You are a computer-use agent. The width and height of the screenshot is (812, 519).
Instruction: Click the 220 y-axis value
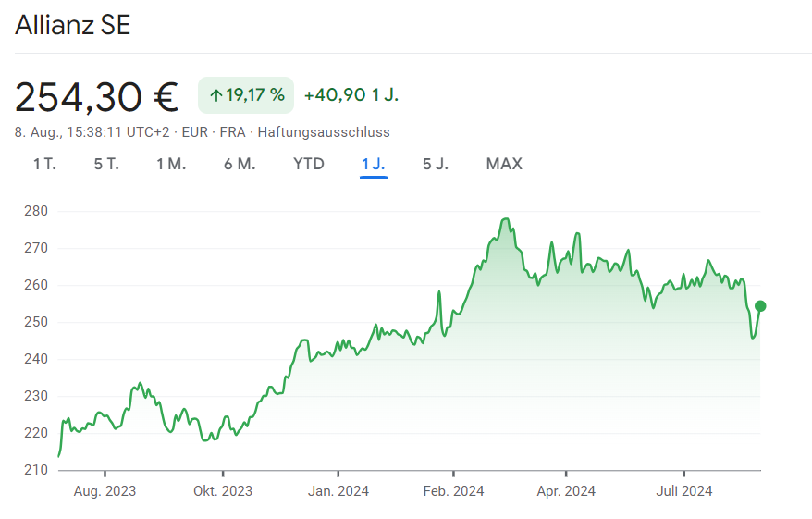36,433
